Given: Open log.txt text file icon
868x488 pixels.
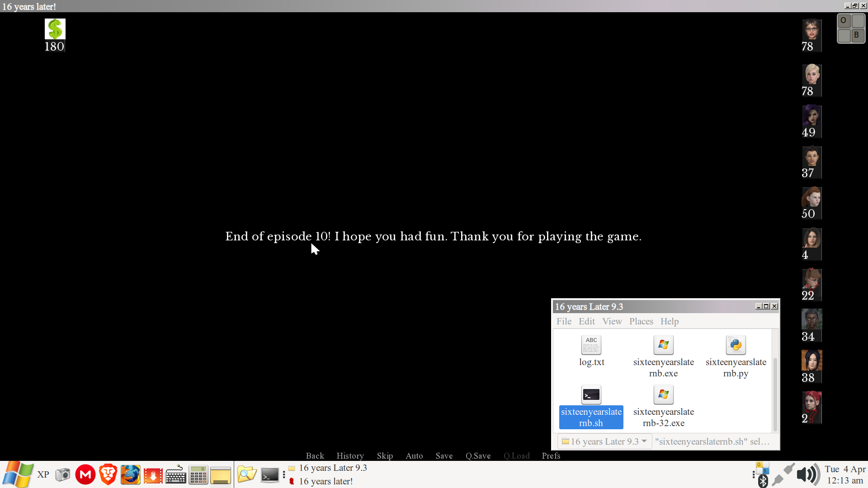Looking at the screenshot, I should [591, 345].
